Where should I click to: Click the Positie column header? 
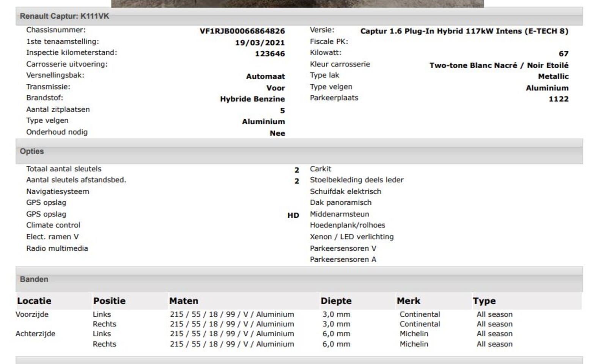point(109,301)
